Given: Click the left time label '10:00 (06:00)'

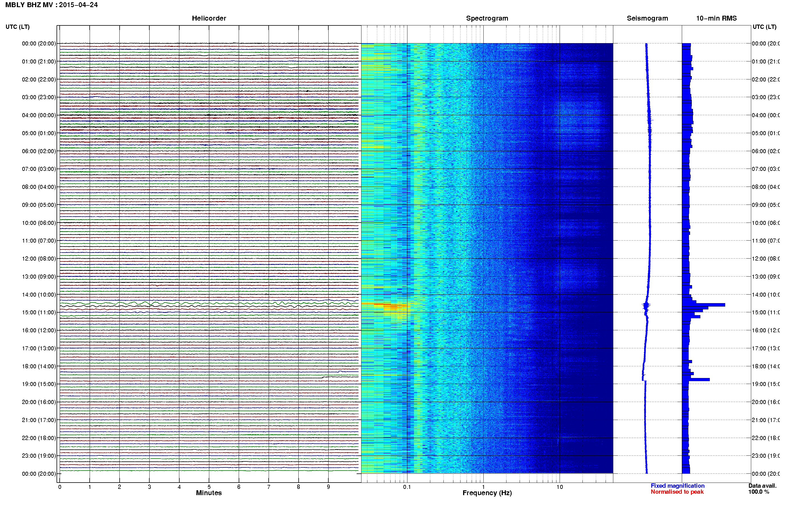Looking at the screenshot, I should click(39, 223).
